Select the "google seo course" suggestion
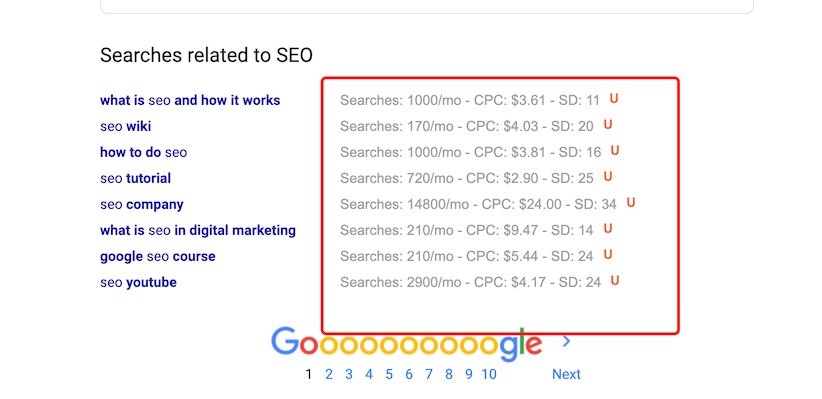 [158, 256]
